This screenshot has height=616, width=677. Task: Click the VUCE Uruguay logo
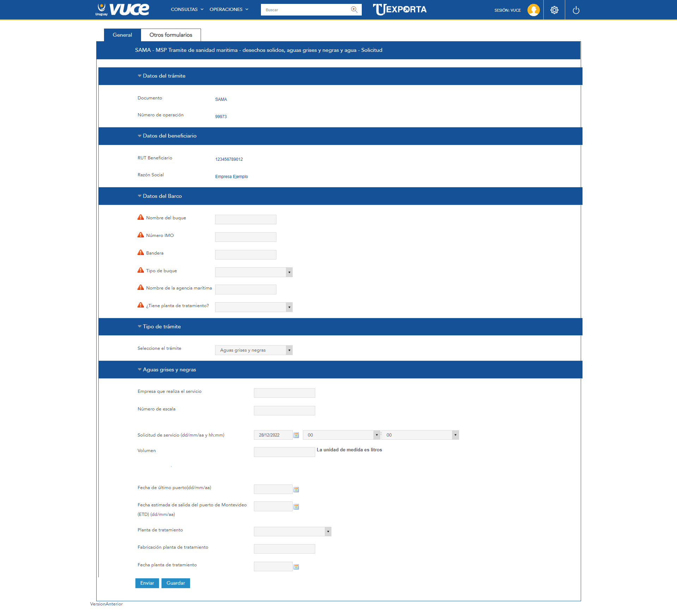click(122, 10)
